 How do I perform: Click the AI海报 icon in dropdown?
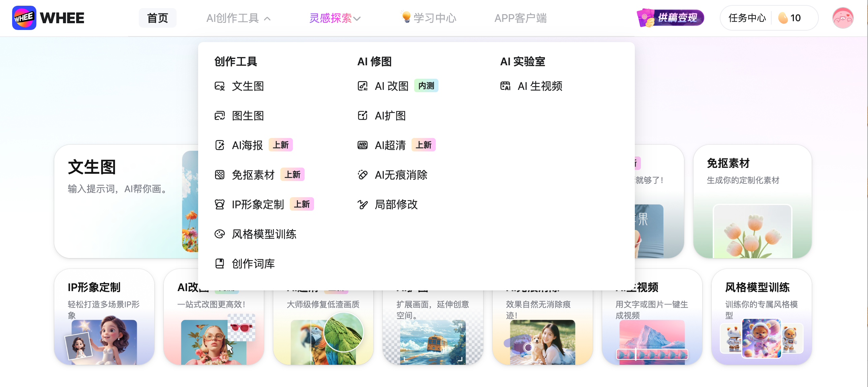click(x=220, y=145)
